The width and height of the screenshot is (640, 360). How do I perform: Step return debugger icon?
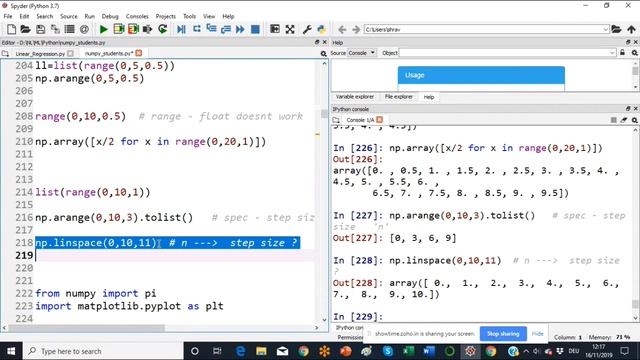(x=226, y=29)
